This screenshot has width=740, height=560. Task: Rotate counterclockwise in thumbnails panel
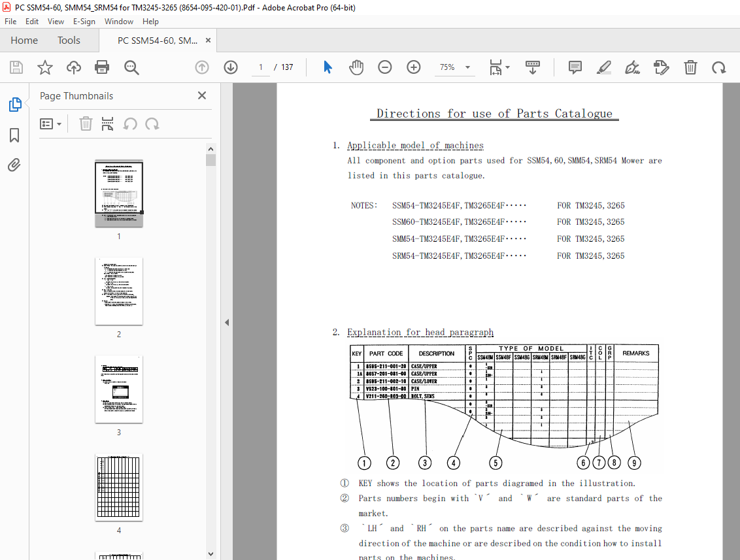pos(130,124)
